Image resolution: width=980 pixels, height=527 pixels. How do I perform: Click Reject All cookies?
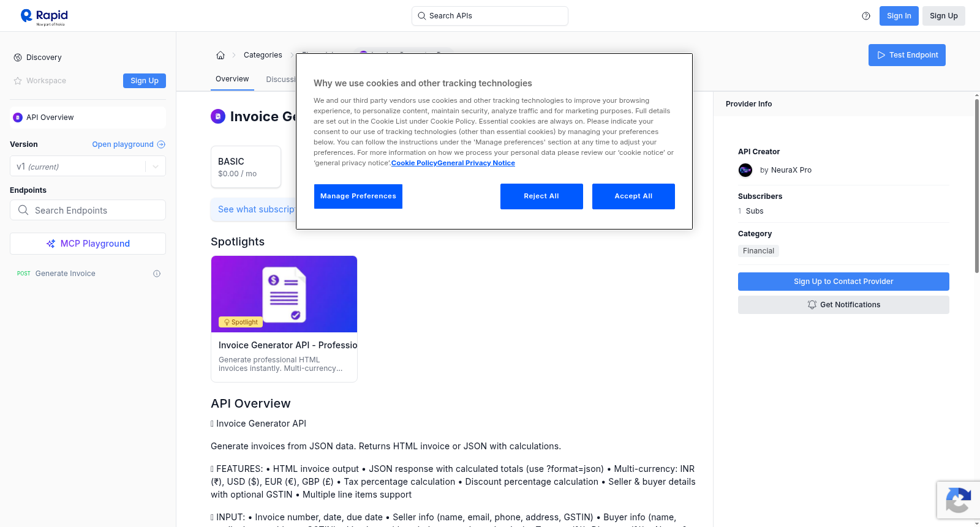[541, 196]
